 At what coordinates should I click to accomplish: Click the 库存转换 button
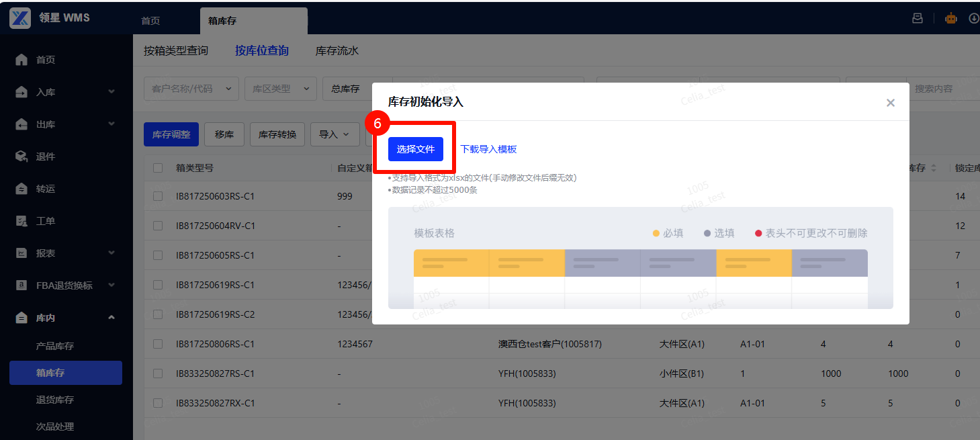click(x=277, y=134)
